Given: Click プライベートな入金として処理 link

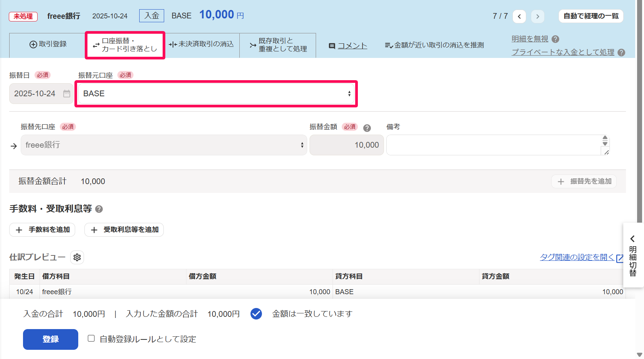Looking at the screenshot, I should tap(563, 52).
